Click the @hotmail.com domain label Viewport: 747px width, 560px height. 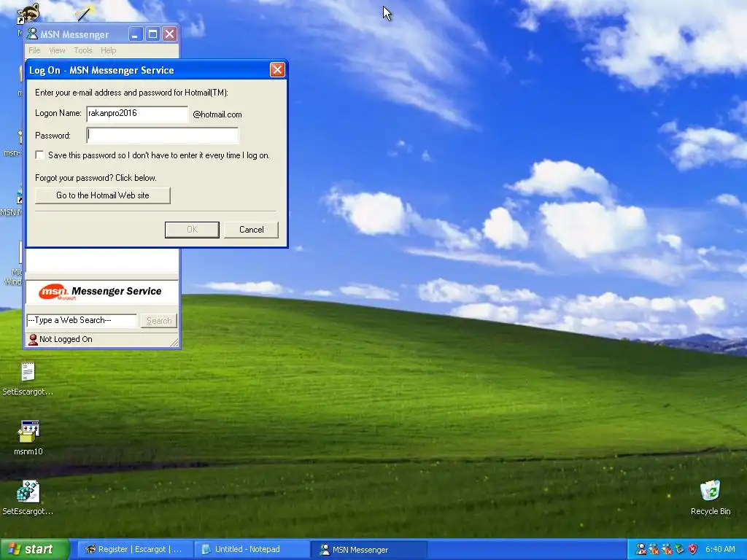(217, 114)
